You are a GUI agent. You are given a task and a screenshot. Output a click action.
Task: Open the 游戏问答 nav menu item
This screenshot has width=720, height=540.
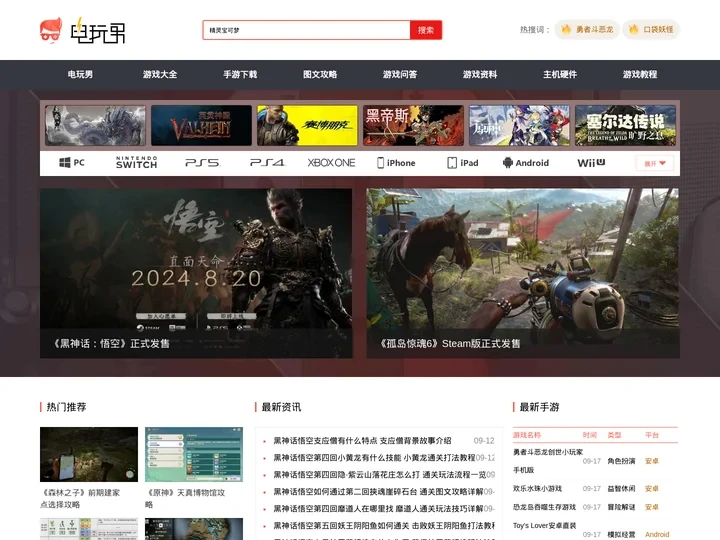click(400, 74)
